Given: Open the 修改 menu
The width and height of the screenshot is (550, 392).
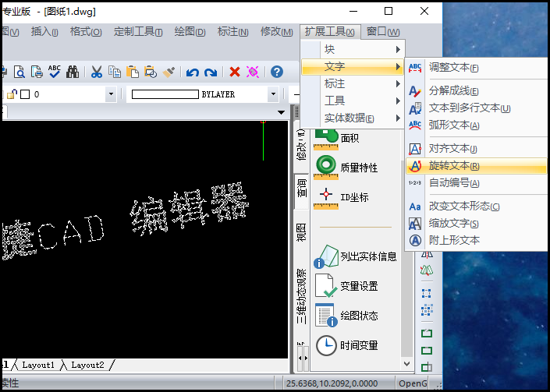Looking at the screenshot, I should coord(275,32).
